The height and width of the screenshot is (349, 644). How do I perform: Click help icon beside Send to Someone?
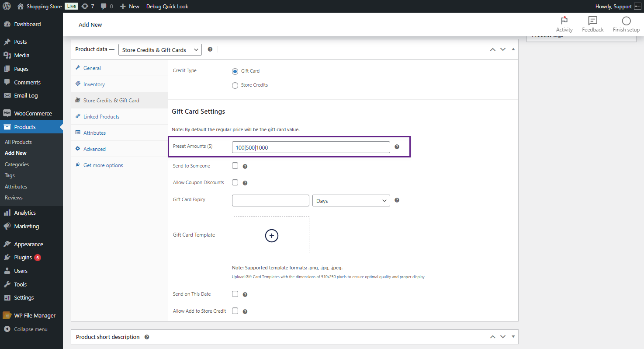[245, 166]
